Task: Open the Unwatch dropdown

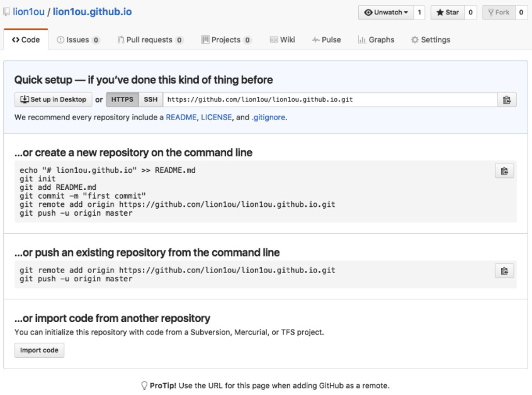Action: [x=386, y=12]
